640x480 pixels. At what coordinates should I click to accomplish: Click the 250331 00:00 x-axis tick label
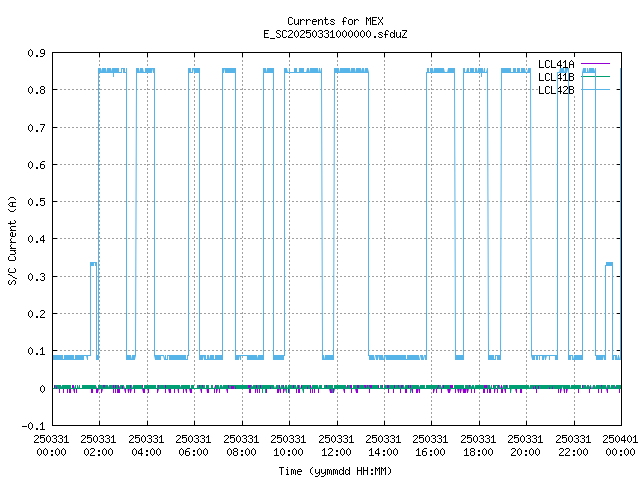point(51,446)
